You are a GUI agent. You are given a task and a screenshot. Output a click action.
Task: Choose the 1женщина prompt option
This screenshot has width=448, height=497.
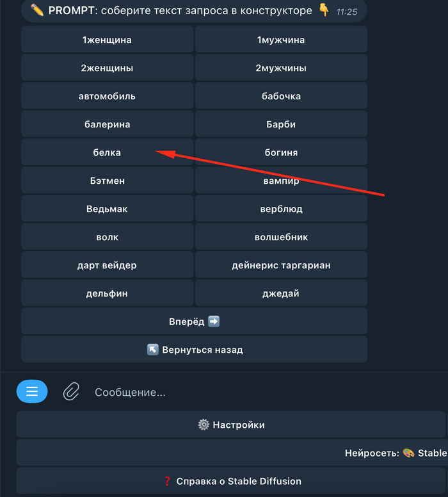tap(107, 40)
